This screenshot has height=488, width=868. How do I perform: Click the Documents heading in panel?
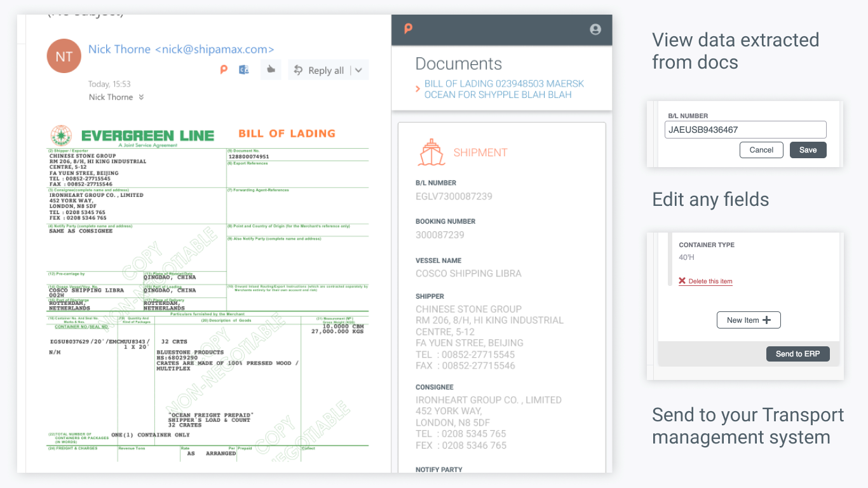tap(458, 64)
